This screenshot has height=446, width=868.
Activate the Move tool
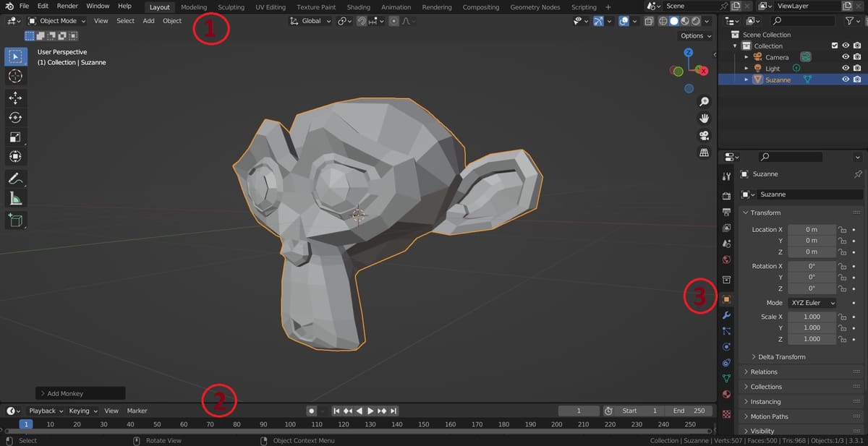(x=15, y=98)
